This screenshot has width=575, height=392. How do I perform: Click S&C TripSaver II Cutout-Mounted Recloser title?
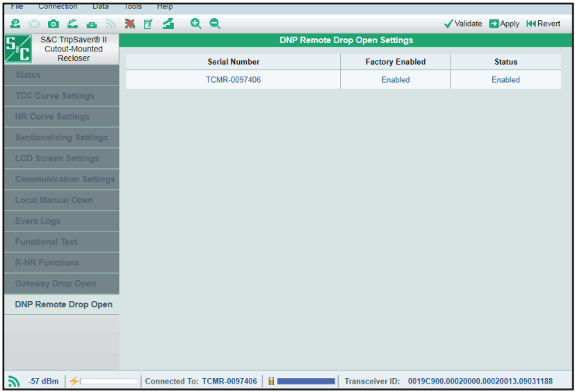[x=74, y=49]
